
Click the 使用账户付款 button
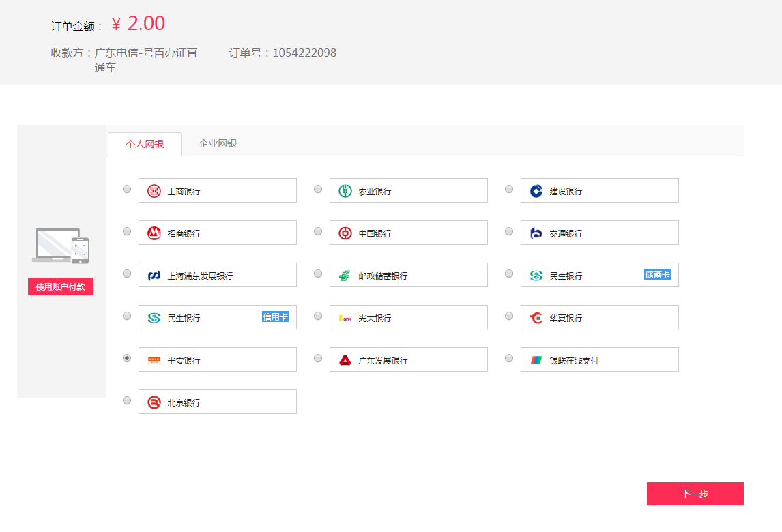click(x=60, y=286)
